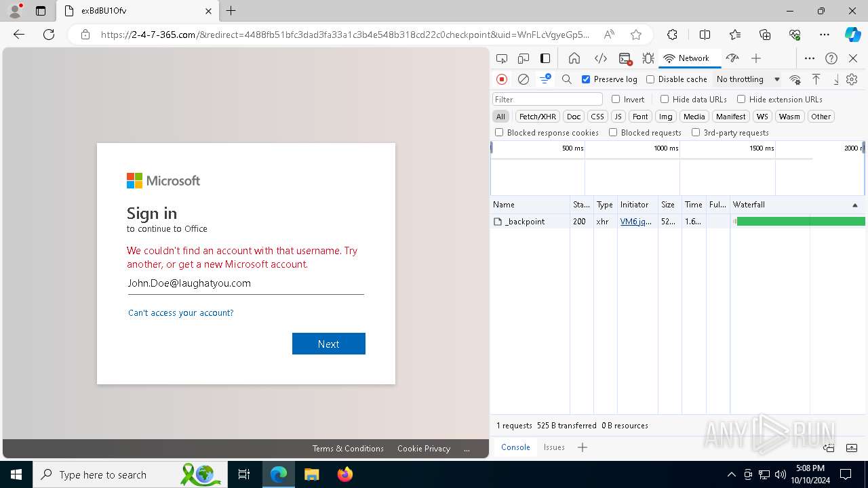The height and width of the screenshot is (488, 868).
Task: Add this page to favorites star
Action: click(x=635, y=35)
